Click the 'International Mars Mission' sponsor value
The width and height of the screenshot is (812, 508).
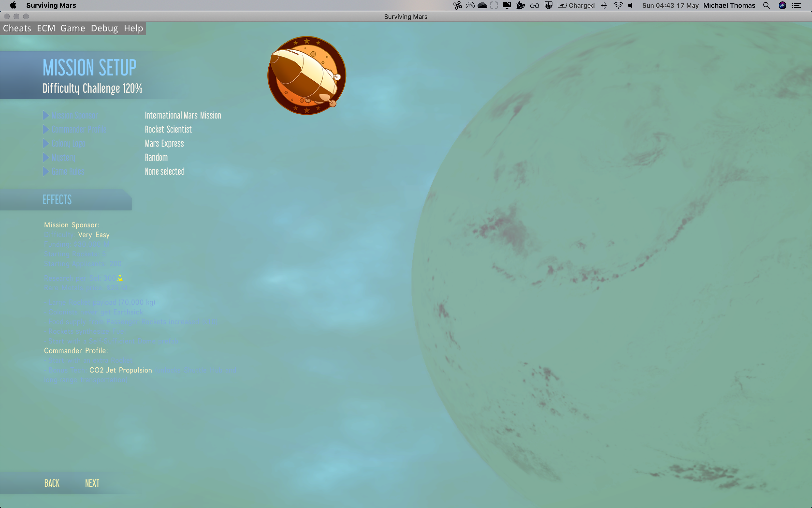click(x=183, y=116)
